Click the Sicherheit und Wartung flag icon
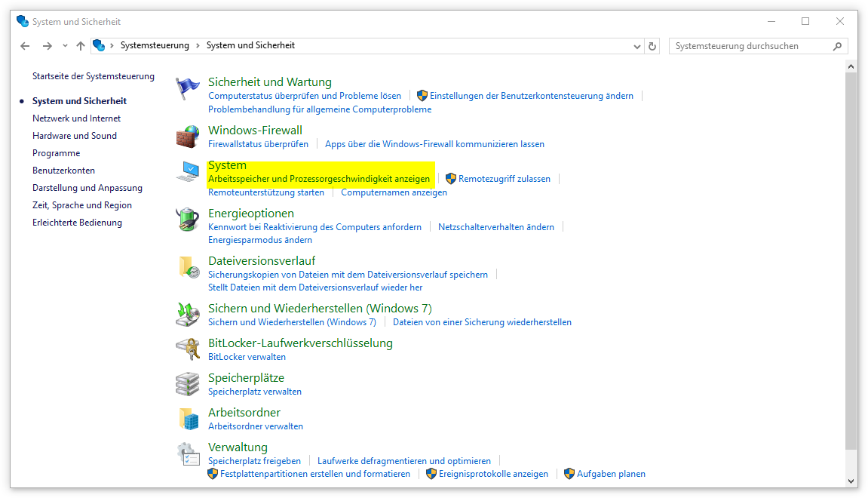868x498 pixels. [188, 88]
